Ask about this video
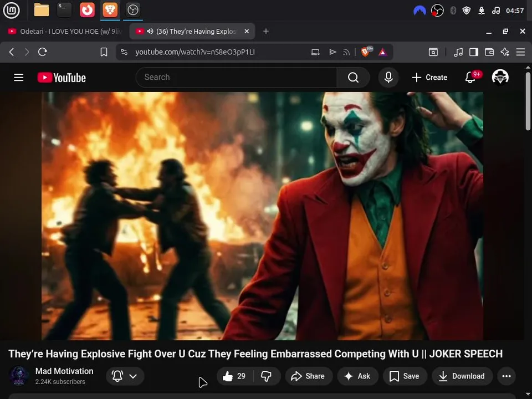532x399 pixels. [357, 376]
